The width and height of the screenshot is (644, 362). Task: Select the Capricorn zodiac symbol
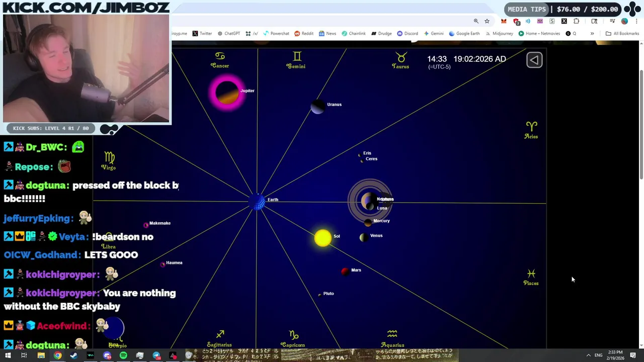(x=293, y=339)
